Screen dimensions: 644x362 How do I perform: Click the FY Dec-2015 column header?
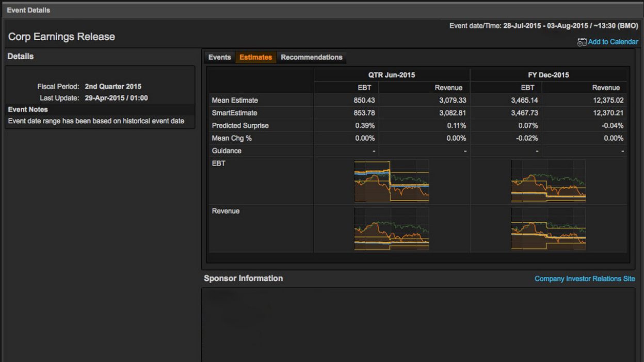pyautogui.click(x=549, y=75)
